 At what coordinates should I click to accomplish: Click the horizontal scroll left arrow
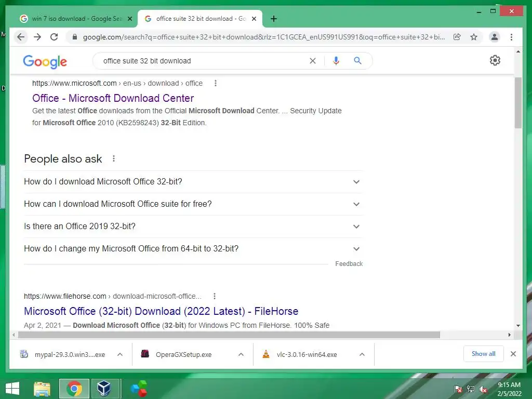pos(13,335)
